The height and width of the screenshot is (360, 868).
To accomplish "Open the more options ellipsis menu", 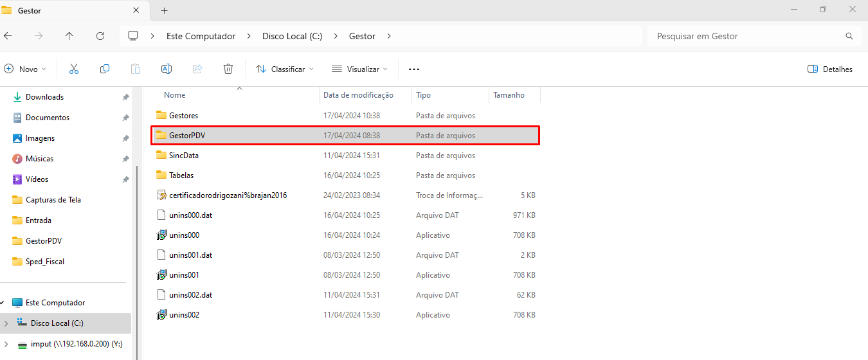I will point(413,69).
